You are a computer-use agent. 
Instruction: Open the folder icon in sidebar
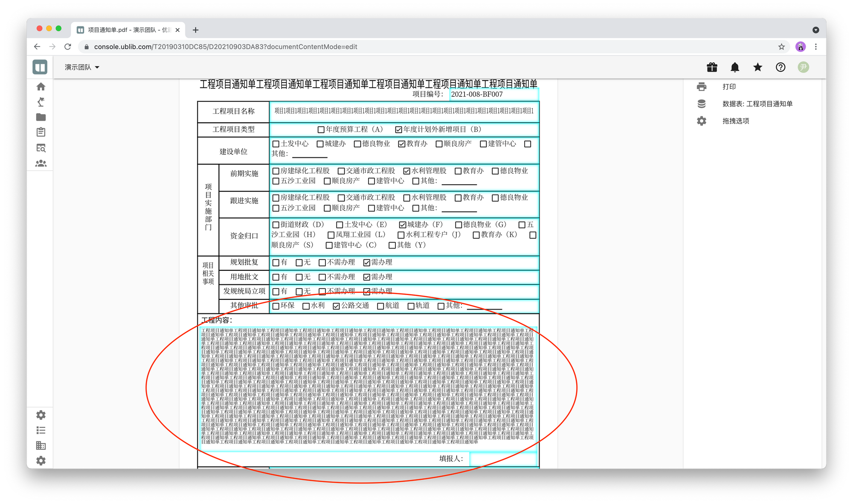click(41, 117)
